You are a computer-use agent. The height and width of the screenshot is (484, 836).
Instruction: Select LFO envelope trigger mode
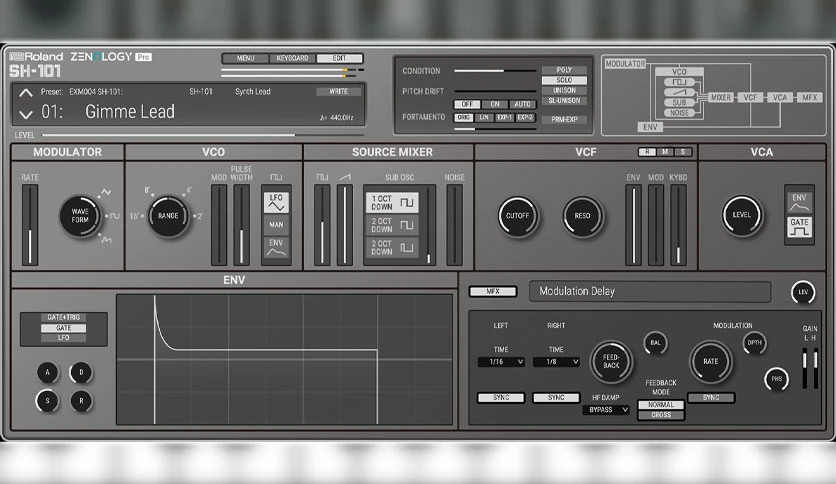click(x=63, y=337)
